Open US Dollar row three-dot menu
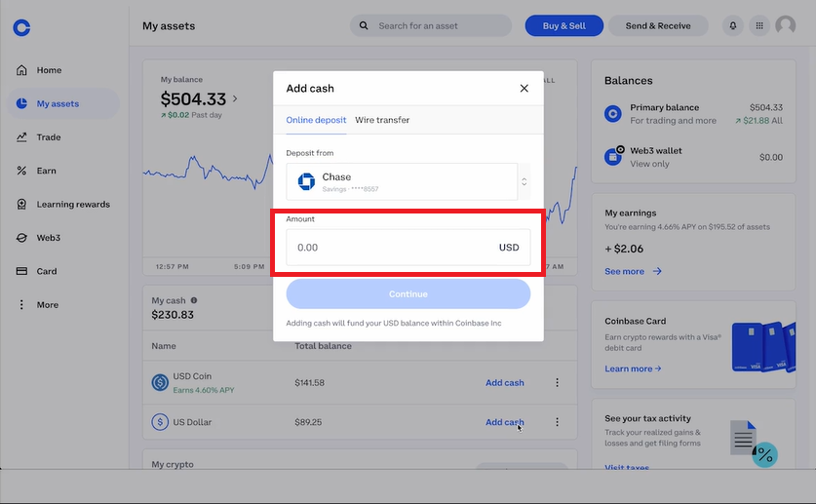The width and height of the screenshot is (816, 504). 557,422
